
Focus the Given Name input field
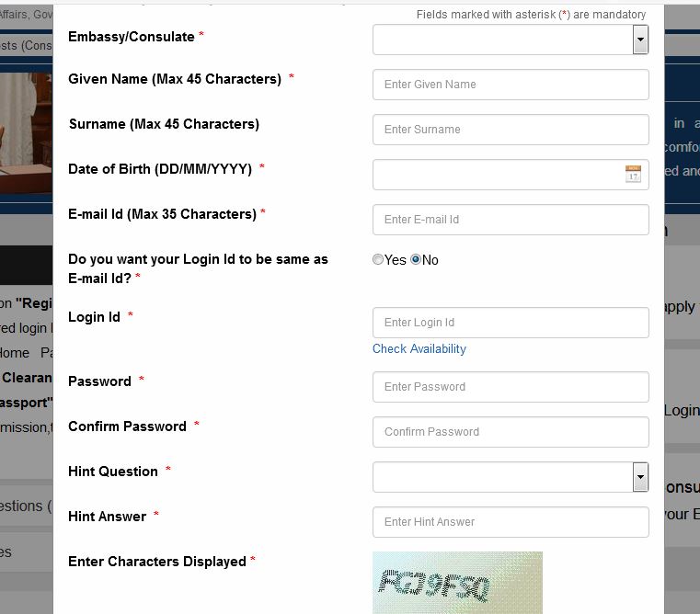pos(511,85)
